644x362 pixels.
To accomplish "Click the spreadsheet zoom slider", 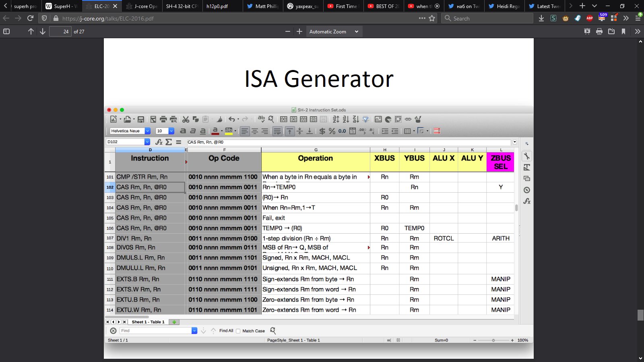I will tap(493, 340).
